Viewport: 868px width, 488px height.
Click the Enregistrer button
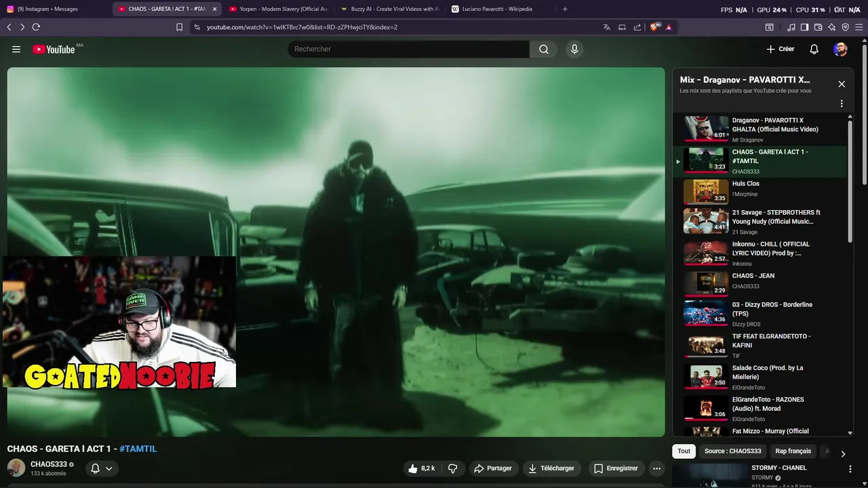pos(616,468)
